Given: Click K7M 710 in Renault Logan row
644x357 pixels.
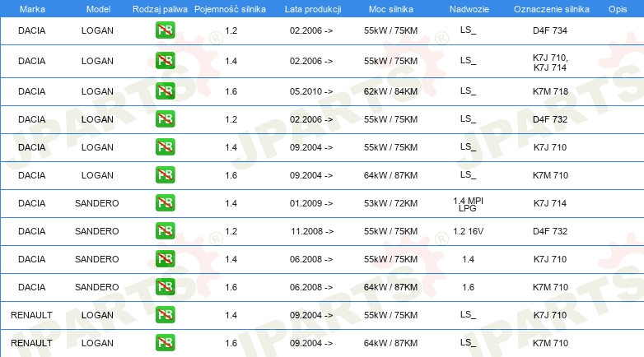Looking at the screenshot, I should pos(550,343).
